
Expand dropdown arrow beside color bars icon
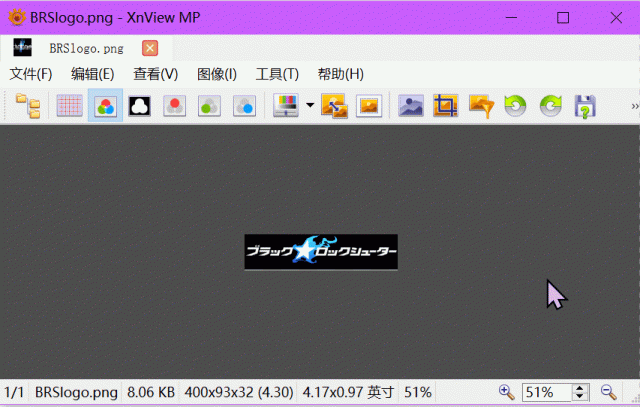click(x=310, y=105)
